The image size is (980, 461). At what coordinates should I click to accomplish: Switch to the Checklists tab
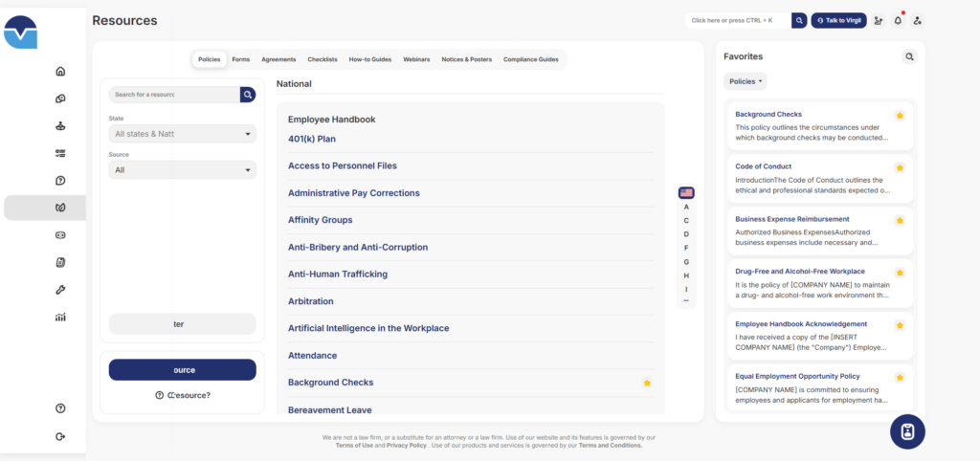tap(322, 59)
